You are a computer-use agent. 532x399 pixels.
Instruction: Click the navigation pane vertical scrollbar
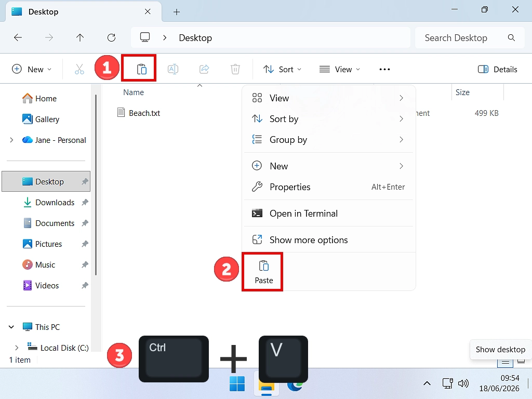point(96,185)
